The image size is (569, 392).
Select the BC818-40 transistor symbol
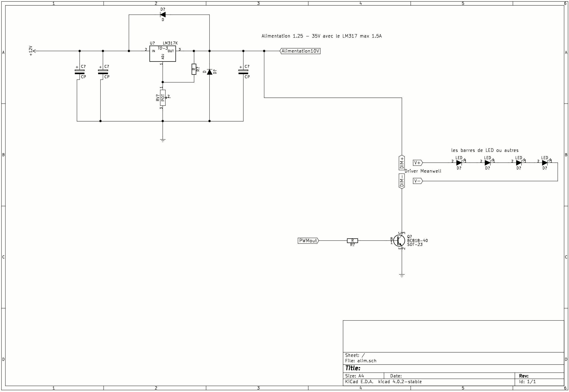(x=399, y=240)
